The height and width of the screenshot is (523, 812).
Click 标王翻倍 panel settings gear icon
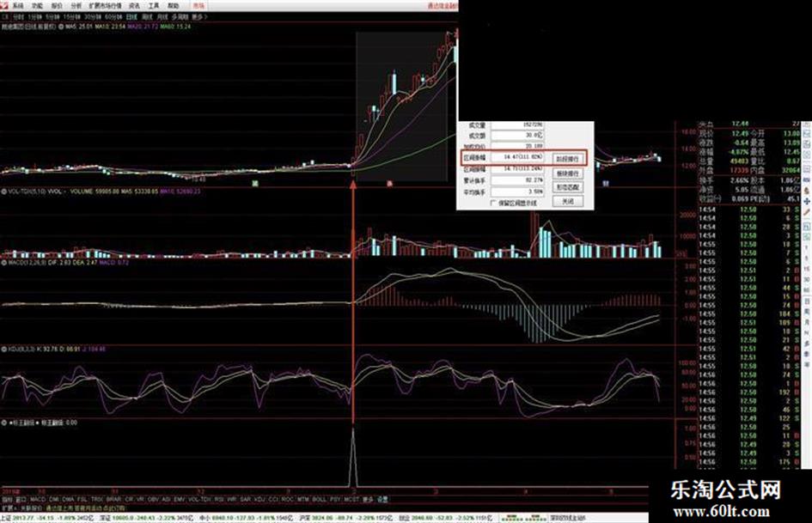[3, 423]
